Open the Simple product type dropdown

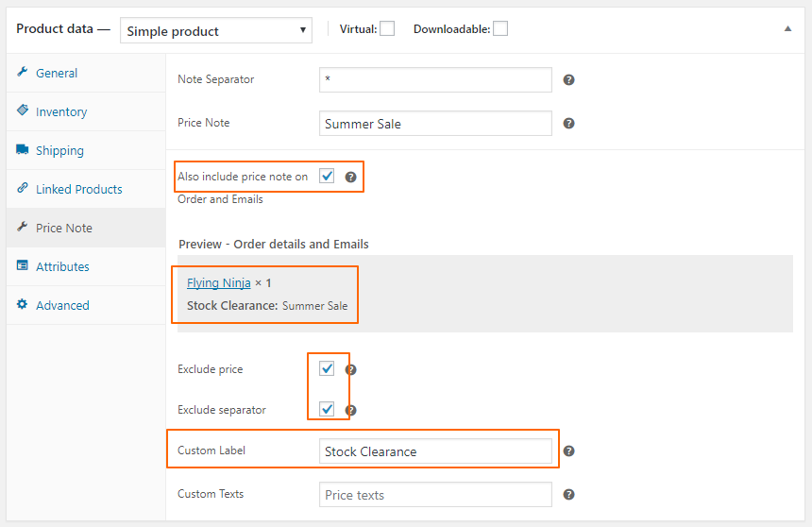[x=216, y=31]
